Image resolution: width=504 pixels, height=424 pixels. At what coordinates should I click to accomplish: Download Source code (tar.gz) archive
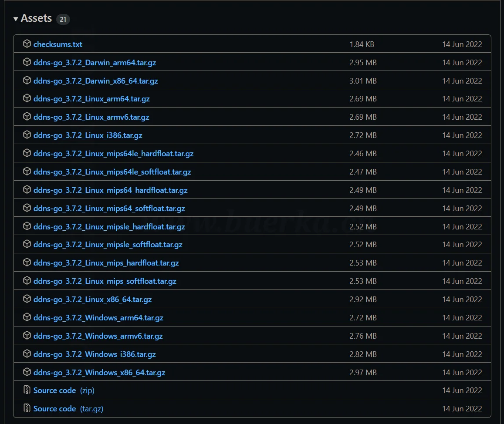point(54,409)
